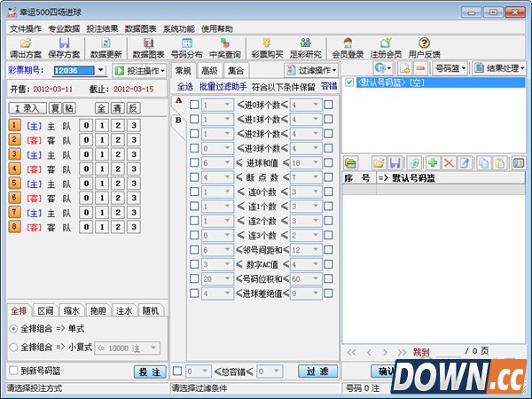The height and width of the screenshot is (399, 532).
Task: Click the green folder icon in results toolbar
Action: [x=350, y=163]
